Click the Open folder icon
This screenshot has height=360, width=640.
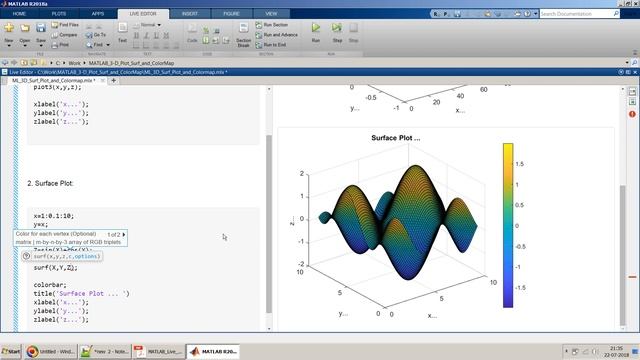tap(25, 28)
